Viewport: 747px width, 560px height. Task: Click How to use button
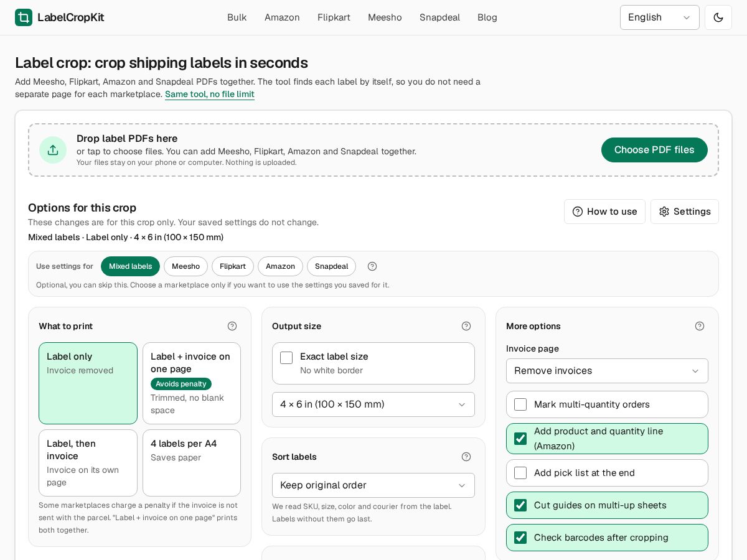coord(604,212)
